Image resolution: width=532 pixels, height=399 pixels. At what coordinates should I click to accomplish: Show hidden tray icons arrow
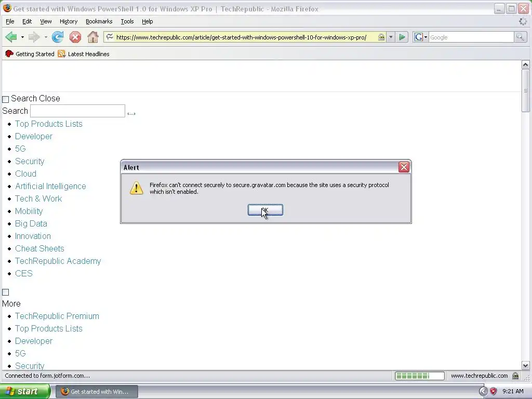pos(483,391)
